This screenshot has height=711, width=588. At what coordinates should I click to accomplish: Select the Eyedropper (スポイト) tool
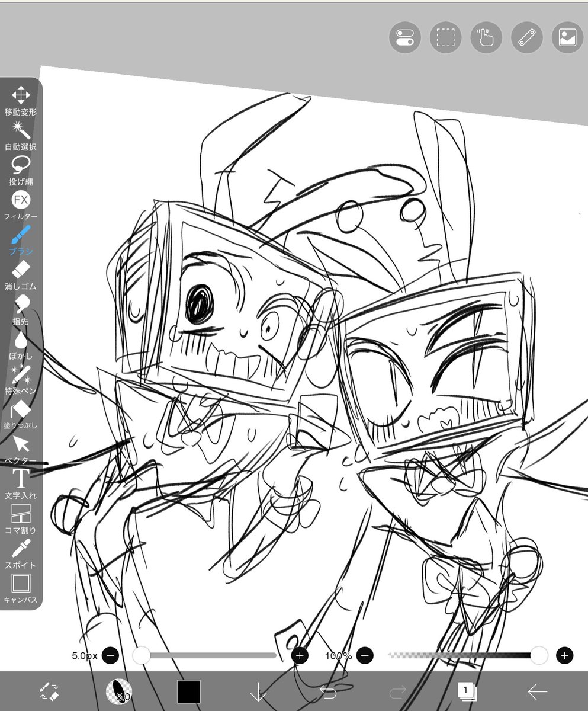[21, 554]
